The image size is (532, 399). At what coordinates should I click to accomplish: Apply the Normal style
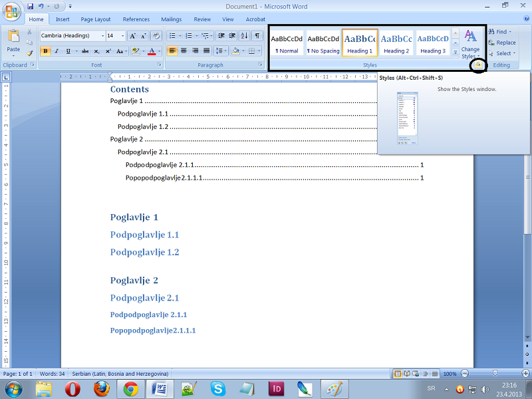[x=287, y=43]
